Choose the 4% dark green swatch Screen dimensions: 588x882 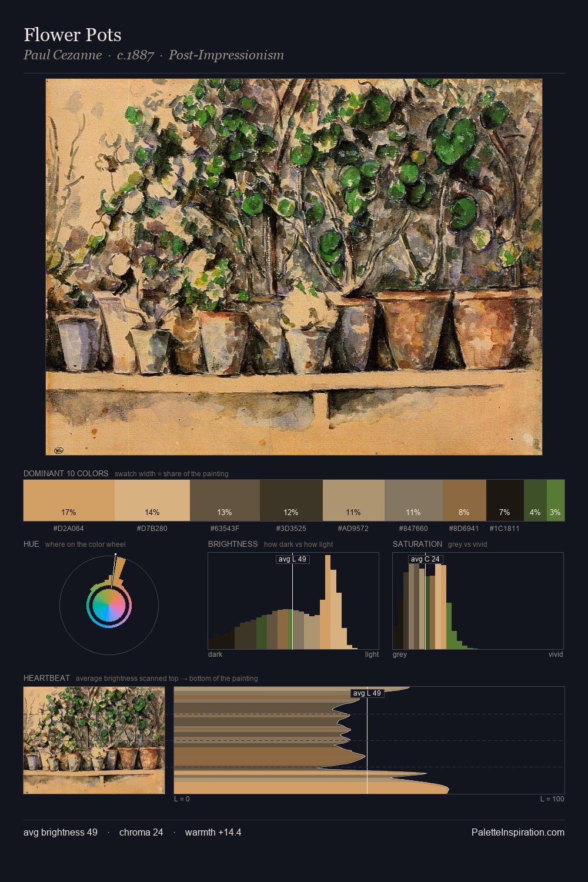535,500
